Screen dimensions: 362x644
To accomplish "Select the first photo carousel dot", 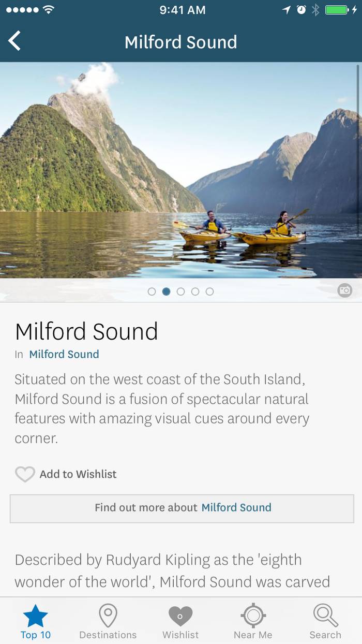I will [x=152, y=291].
